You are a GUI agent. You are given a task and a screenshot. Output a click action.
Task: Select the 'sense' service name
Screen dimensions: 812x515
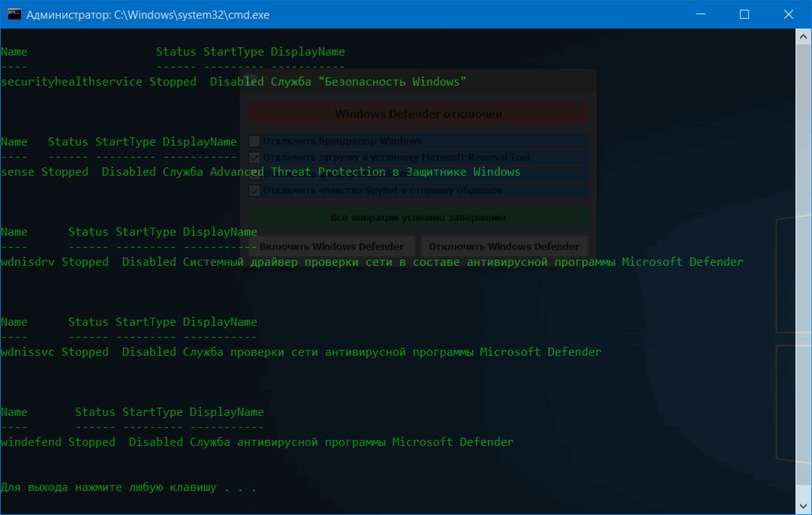click(x=18, y=172)
